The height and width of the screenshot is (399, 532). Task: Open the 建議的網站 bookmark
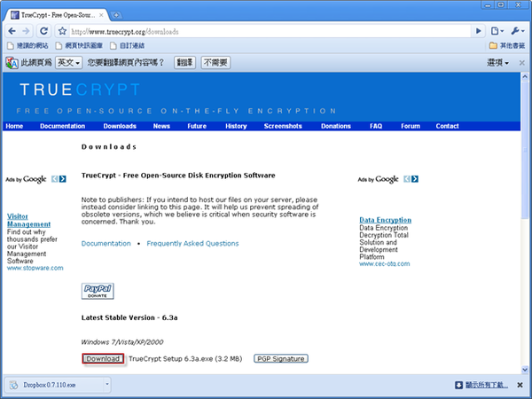(27, 45)
